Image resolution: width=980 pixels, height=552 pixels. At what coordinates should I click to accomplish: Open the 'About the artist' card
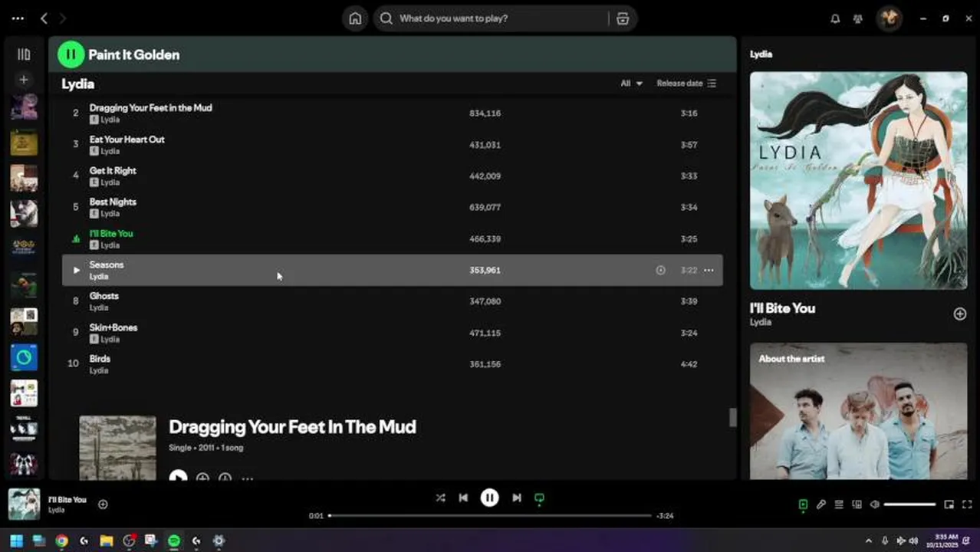pyautogui.click(x=858, y=411)
